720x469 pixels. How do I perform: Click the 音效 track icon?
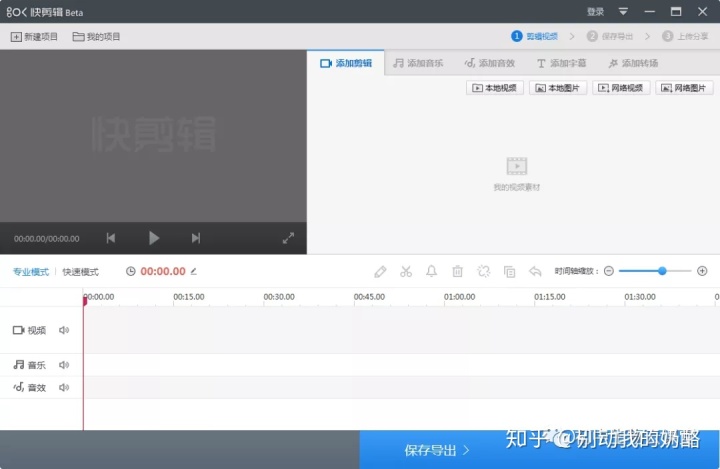18,387
